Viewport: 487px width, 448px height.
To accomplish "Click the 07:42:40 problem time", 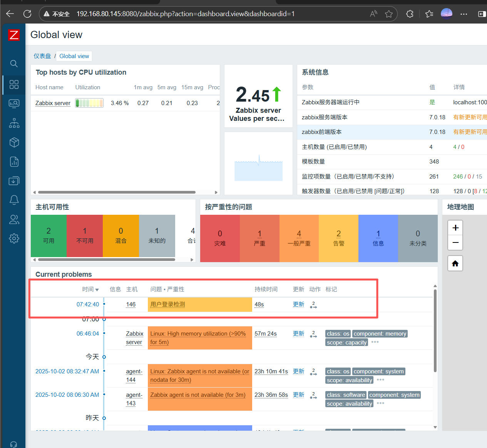I will coord(88,304).
